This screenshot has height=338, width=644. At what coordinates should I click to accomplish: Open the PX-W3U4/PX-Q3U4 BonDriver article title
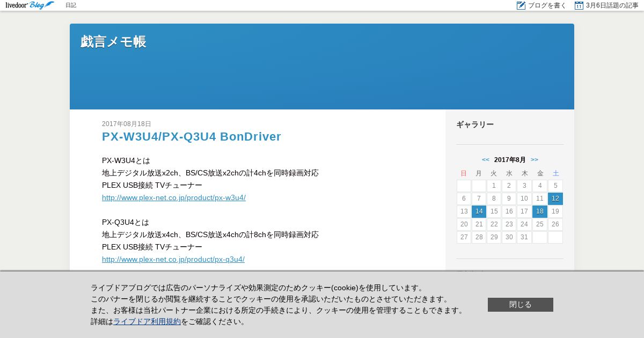pos(192,136)
